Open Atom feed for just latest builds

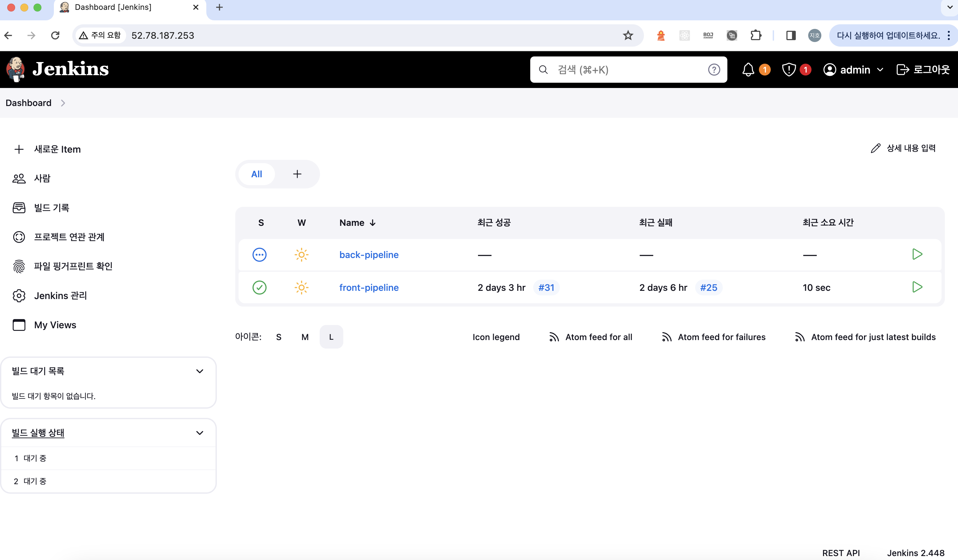tap(865, 337)
